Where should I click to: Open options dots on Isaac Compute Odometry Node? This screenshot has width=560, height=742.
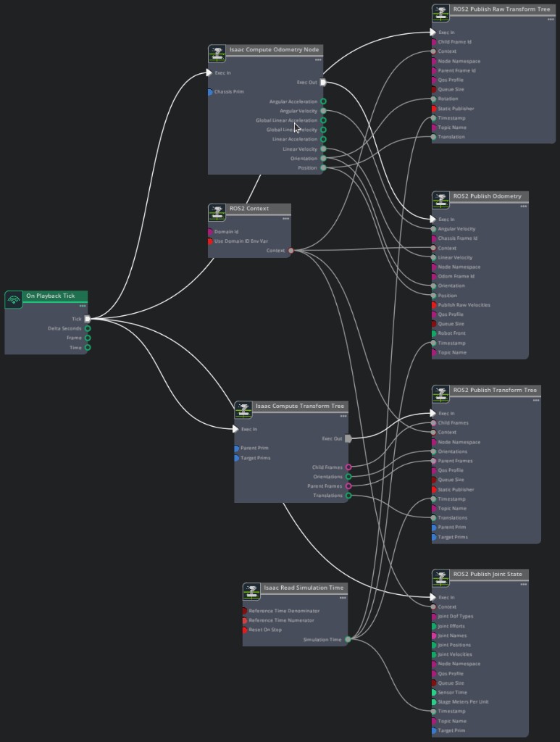[318, 59]
